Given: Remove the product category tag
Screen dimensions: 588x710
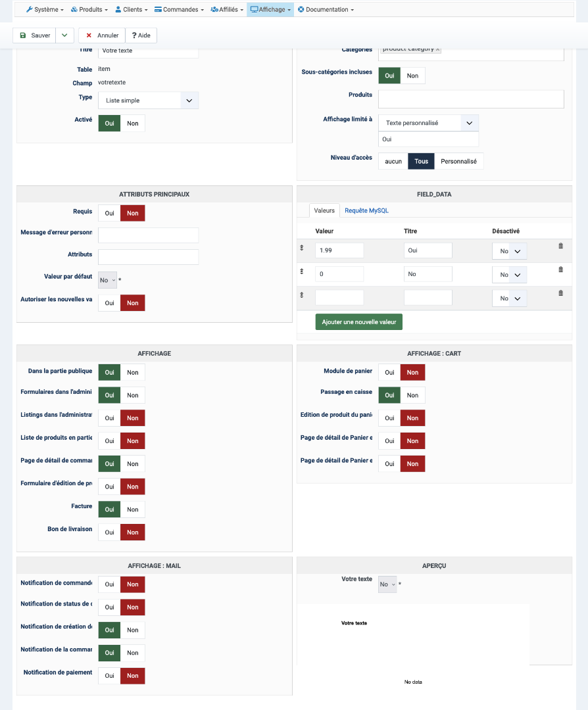Looking at the screenshot, I should [438, 49].
